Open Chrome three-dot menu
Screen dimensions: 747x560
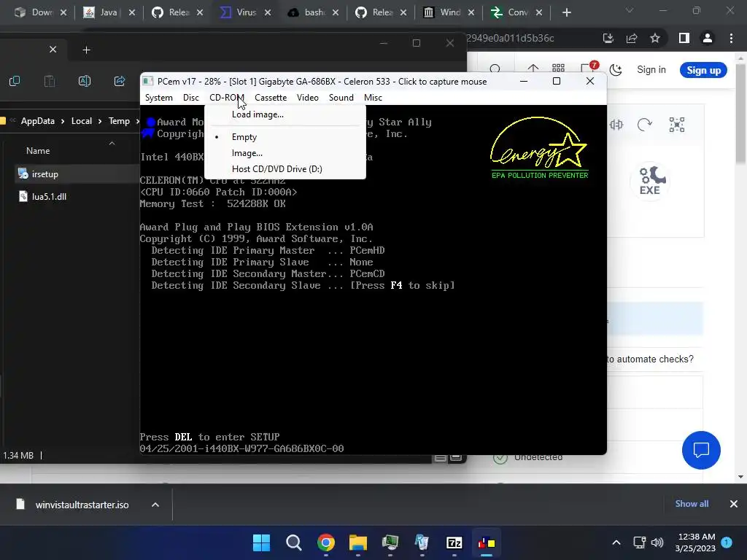[731, 38]
